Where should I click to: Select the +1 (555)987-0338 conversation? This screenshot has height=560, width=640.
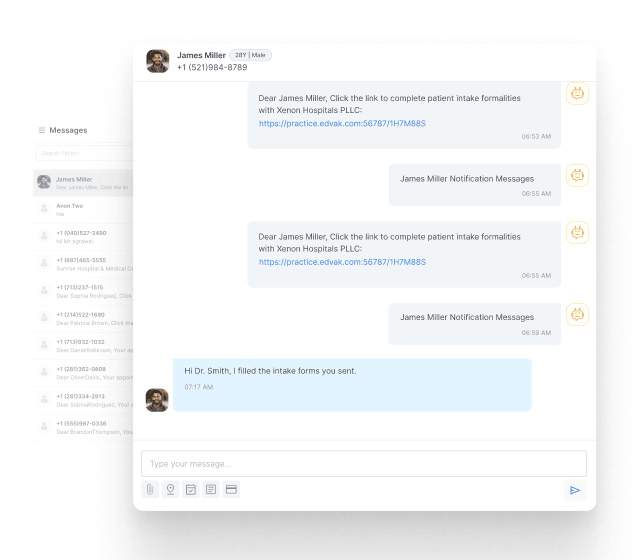point(85,426)
